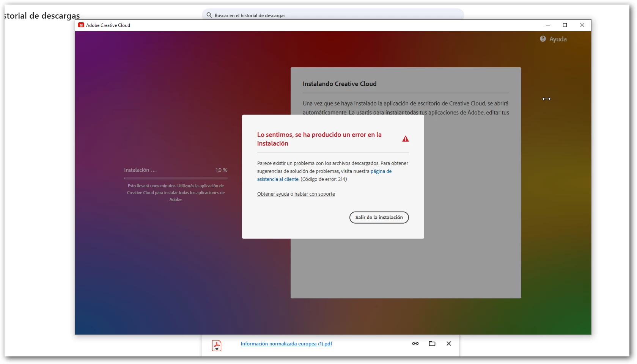Minimize the Adobe Creative Cloud window
Screen dimensions: 637x364
548,25
